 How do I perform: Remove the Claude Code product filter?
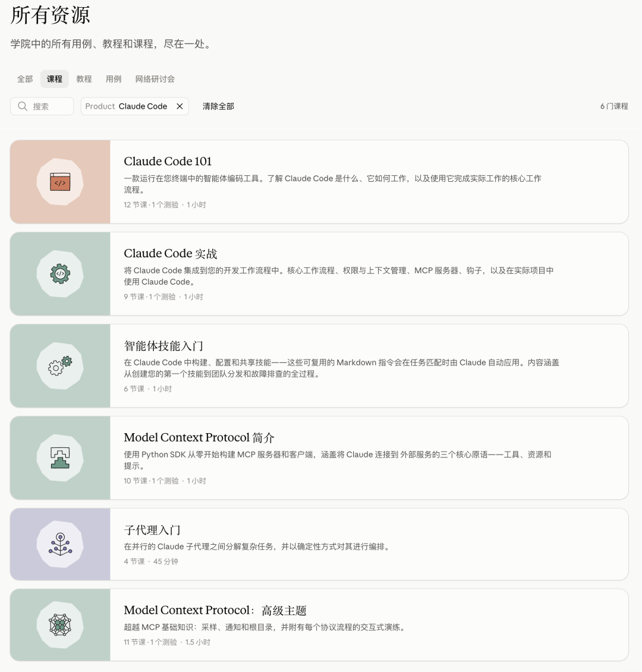click(180, 106)
